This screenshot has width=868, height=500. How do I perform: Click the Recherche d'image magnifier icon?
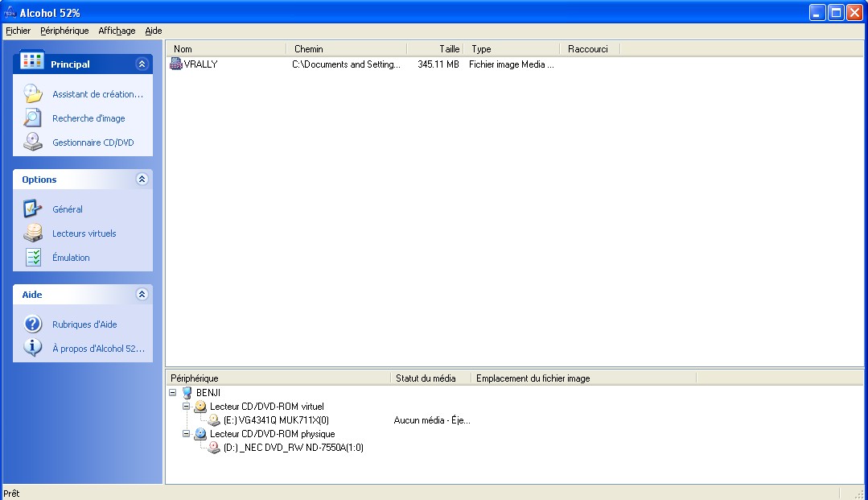pyautogui.click(x=33, y=118)
